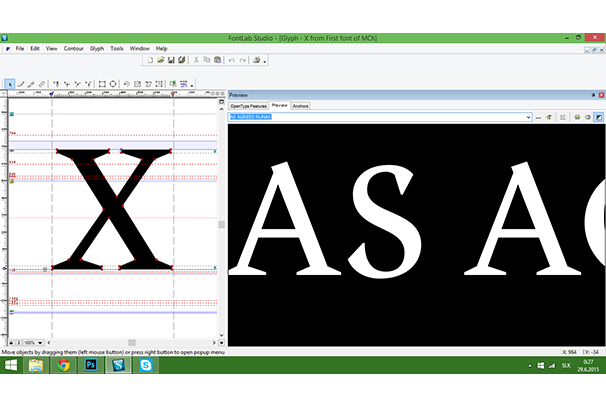606x406 pixels.
Task: Select the Ellipse drawing tool
Action: (x=114, y=84)
